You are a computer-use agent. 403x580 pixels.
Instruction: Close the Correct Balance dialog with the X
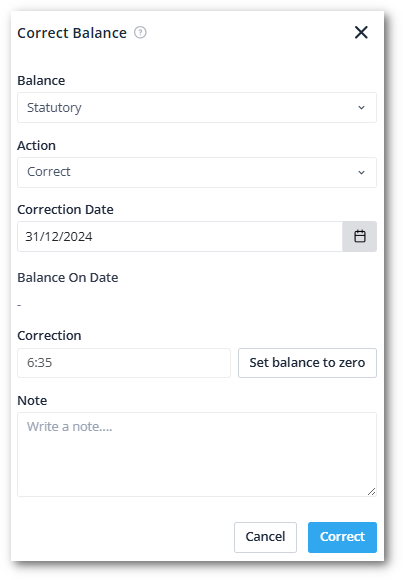pos(361,33)
